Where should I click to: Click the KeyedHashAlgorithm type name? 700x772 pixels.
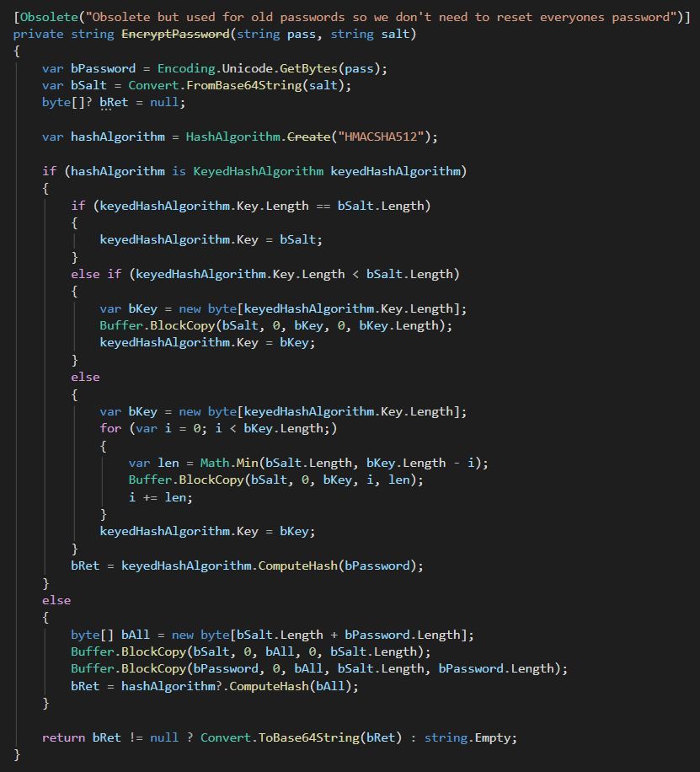point(258,171)
